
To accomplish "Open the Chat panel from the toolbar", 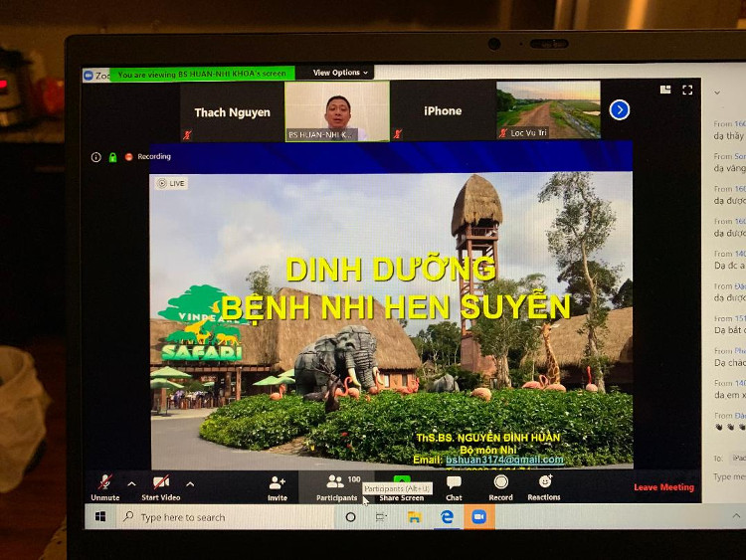I will 454,488.
